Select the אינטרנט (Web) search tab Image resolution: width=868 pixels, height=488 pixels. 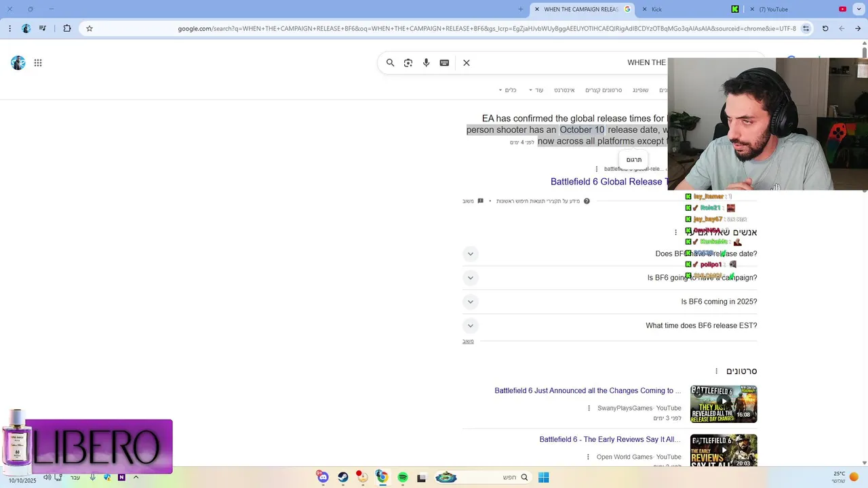pyautogui.click(x=564, y=90)
